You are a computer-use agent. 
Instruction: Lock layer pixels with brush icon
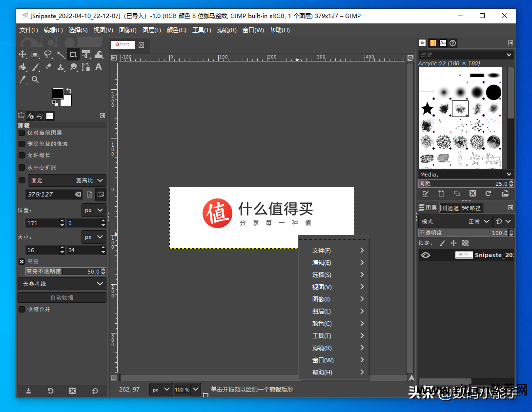pos(442,243)
